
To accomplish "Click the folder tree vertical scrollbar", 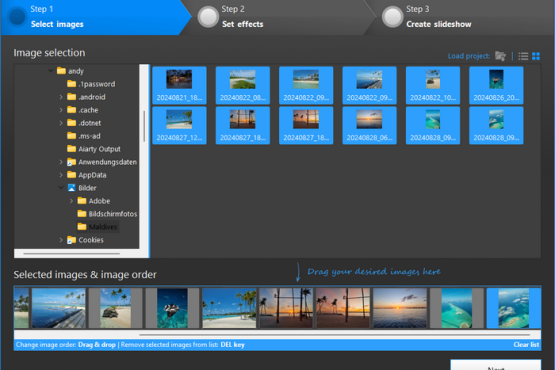I will pyautogui.click(x=144, y=126).
